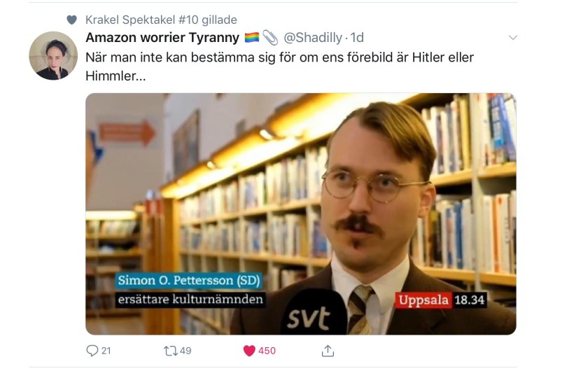Unlike the tweet via red heart
This screenshot has height=371, width=588.
coord(249,351)
